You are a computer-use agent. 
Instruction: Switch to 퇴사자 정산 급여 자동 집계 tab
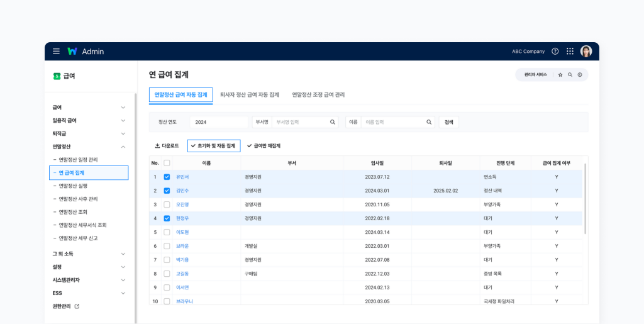point(250,95)
